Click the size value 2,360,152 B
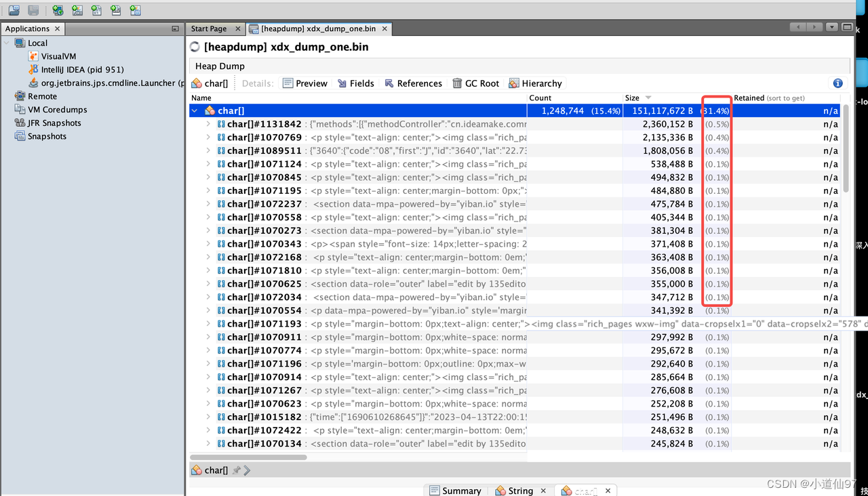The image size is (868, 496). click(x=668, y=124)
